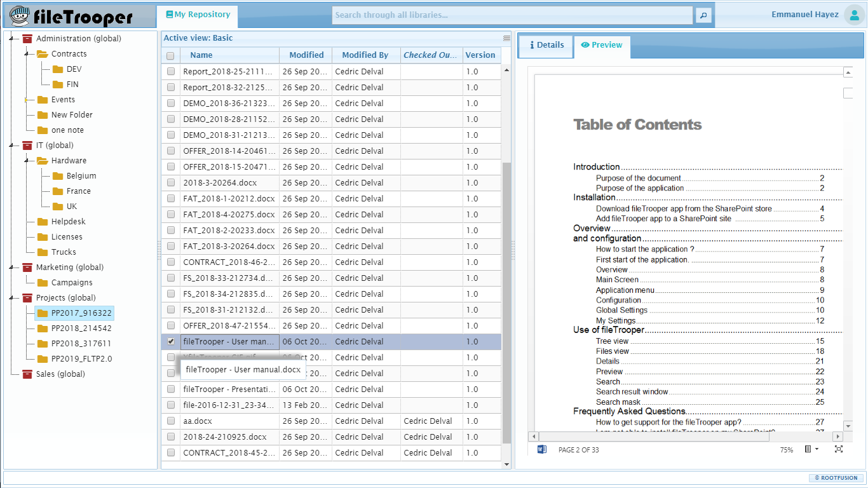Click the ROOTFUSION copyright link

(x=836, y=478)
